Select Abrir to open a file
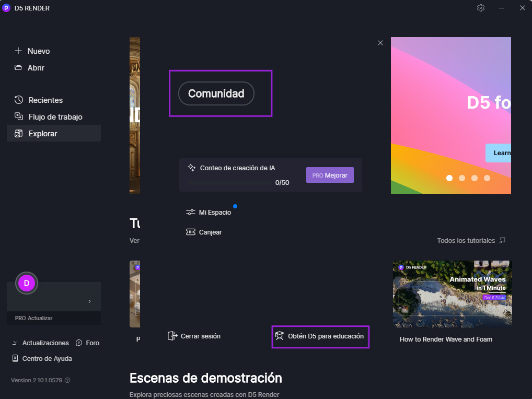 tap(30, 68)
